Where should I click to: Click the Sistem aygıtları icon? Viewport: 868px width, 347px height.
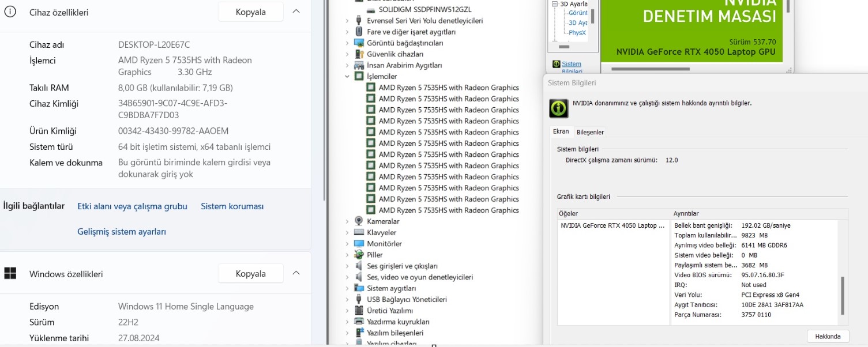tap(359, 288)
